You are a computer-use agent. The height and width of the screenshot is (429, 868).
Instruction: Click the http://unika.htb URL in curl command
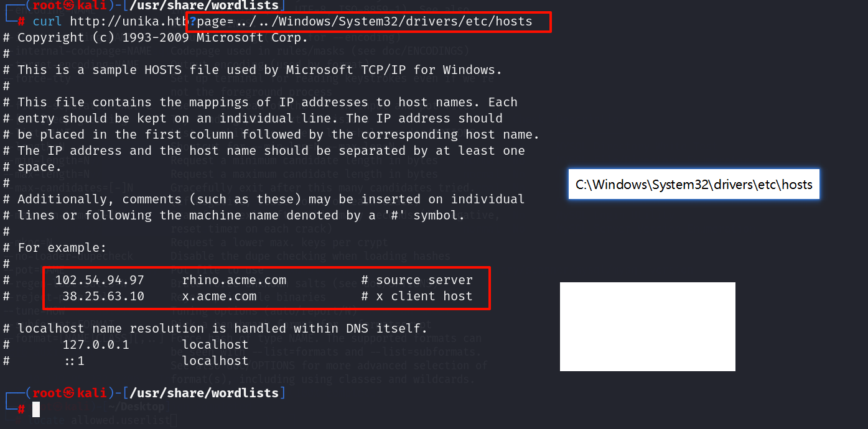(129, 21)
